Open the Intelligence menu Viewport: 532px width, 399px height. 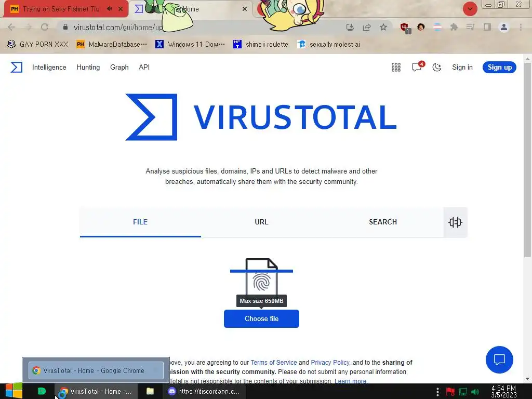49,67
